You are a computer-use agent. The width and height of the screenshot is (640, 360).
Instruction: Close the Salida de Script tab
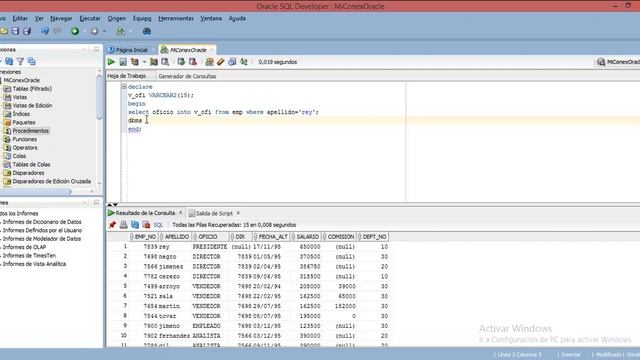pyautogui.click(x=238, y=213)
